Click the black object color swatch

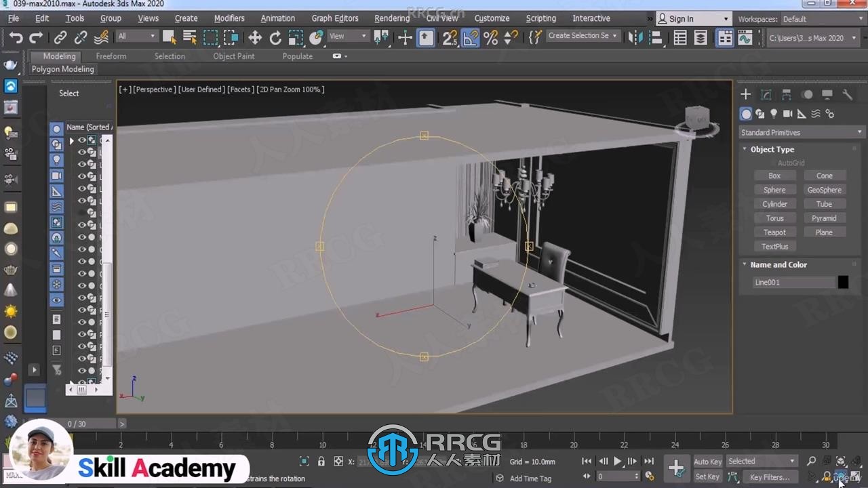point(843,283)
